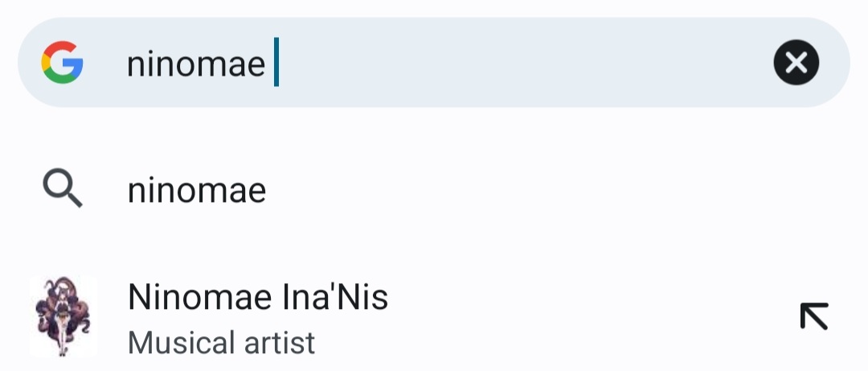This screenshot has height=371, width=868.
Task: Tap the arrow to insert Ninomae Ina'Nis
Action: [x=813, y=316]
